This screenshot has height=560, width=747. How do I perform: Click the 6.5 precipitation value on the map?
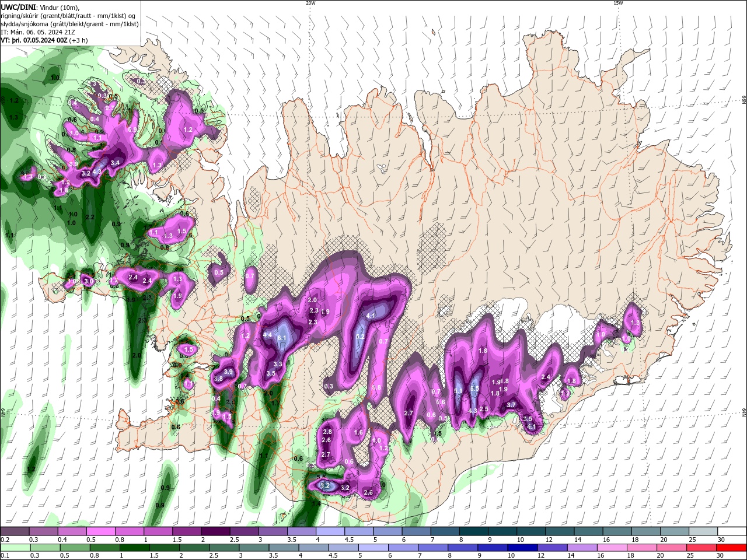[x=474, y=388]
